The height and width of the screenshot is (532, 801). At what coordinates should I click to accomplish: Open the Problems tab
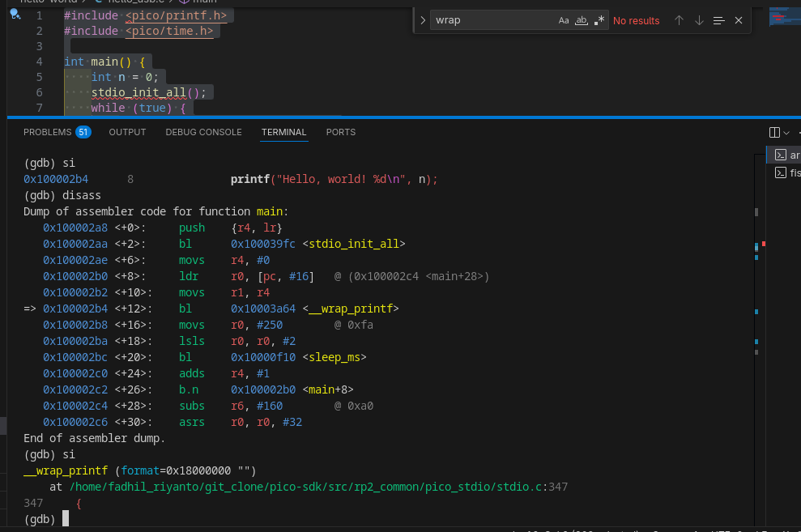click(x=56, y=132)
